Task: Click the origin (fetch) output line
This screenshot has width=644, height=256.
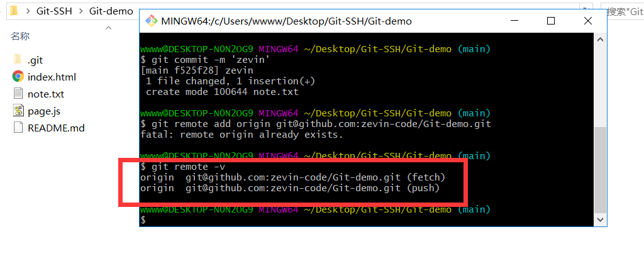Action: tap(293, 177)
